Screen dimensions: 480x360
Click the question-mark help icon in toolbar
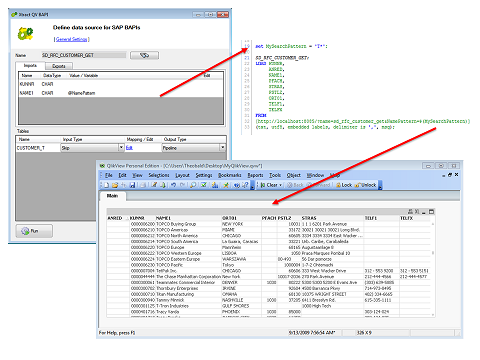tap(246, 185)
